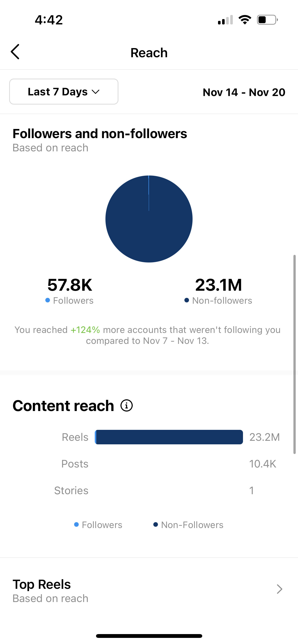Tap the Wi-Fi status icon
Viewport: 298px width, 644px height.
tap(245, 20)
